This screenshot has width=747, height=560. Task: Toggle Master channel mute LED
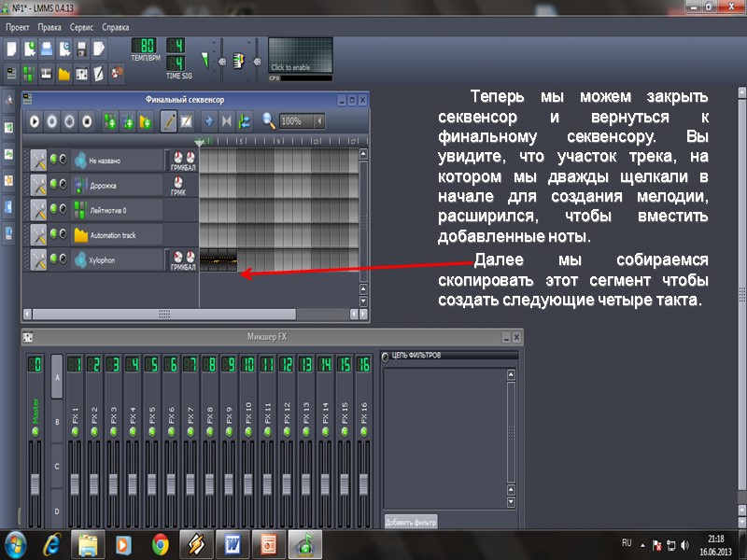click(x=35, y=432)
